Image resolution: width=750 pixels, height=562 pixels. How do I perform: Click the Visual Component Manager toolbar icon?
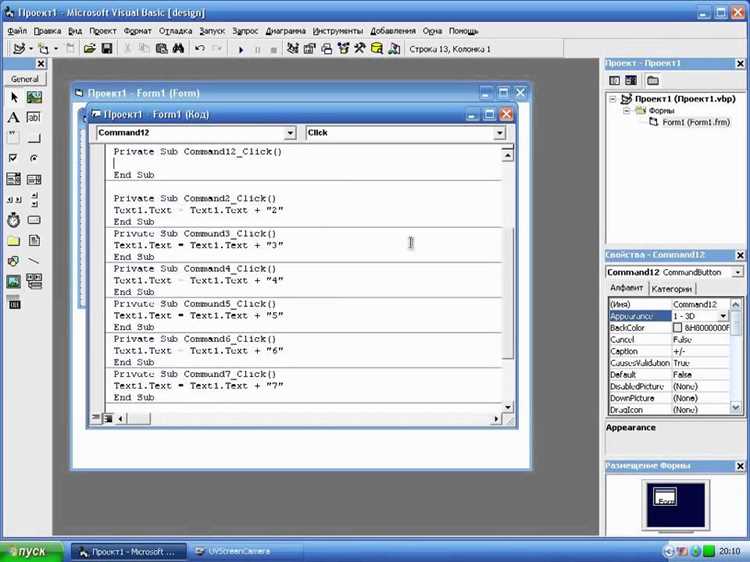(x=394, y=49)
